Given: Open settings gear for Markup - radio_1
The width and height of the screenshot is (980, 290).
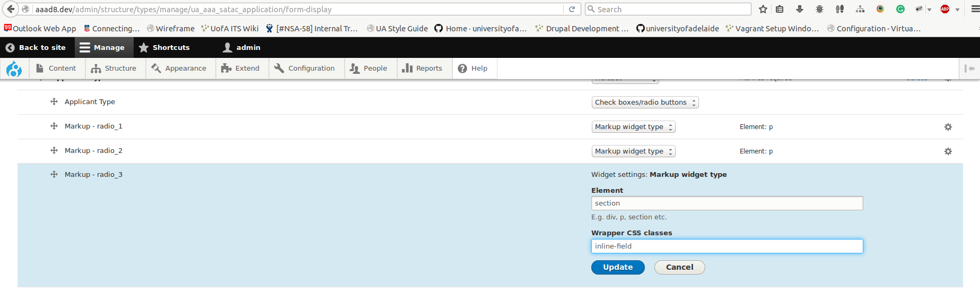Looking at the screenshot, I should click(948, 127).
